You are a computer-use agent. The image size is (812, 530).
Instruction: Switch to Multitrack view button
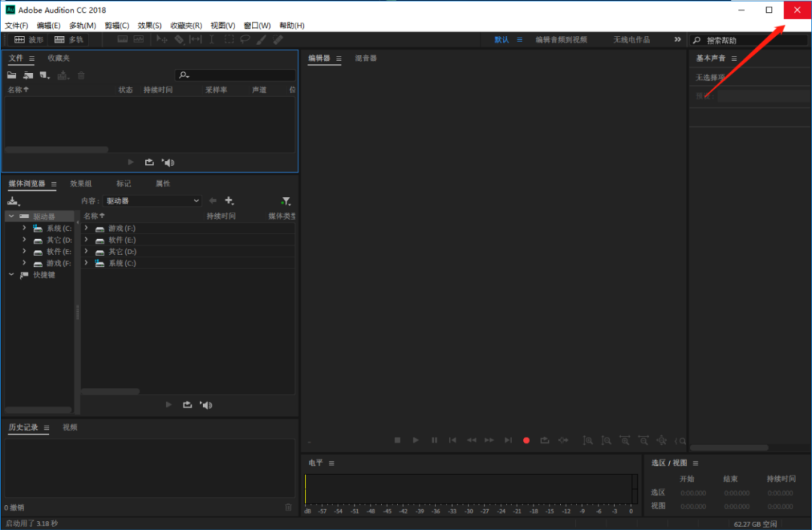tap(69, 40)
